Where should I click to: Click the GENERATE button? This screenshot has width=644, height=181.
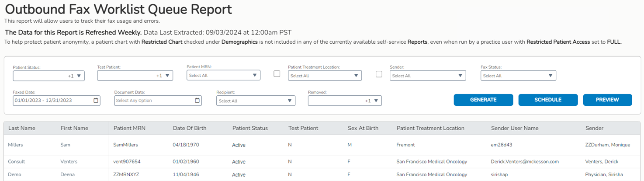(x=483, y=100)
